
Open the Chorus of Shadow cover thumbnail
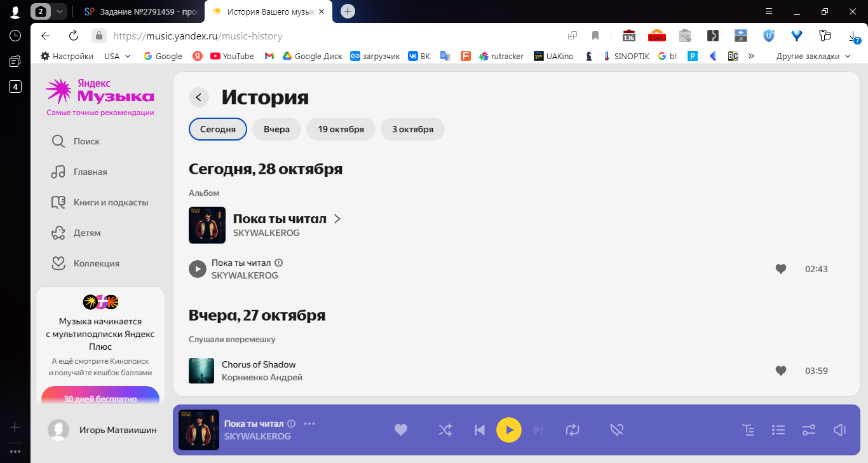pos(201,371)
